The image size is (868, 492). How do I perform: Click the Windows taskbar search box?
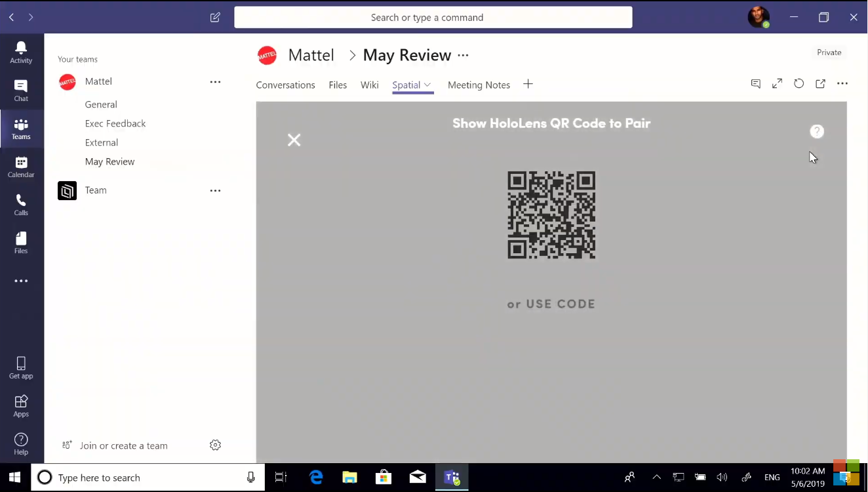pyautogui.click(x=148, y=478)
